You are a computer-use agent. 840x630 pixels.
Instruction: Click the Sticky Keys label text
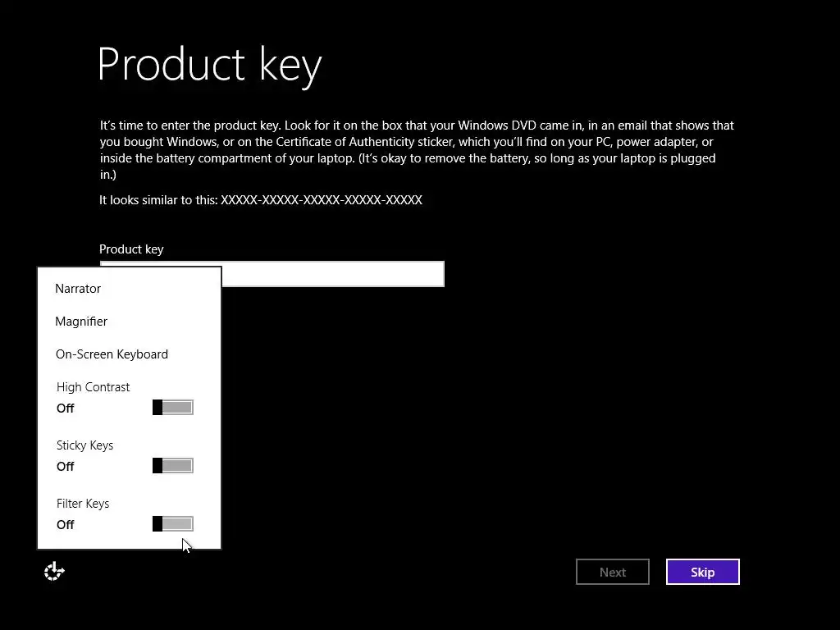(x=84, y=445)
